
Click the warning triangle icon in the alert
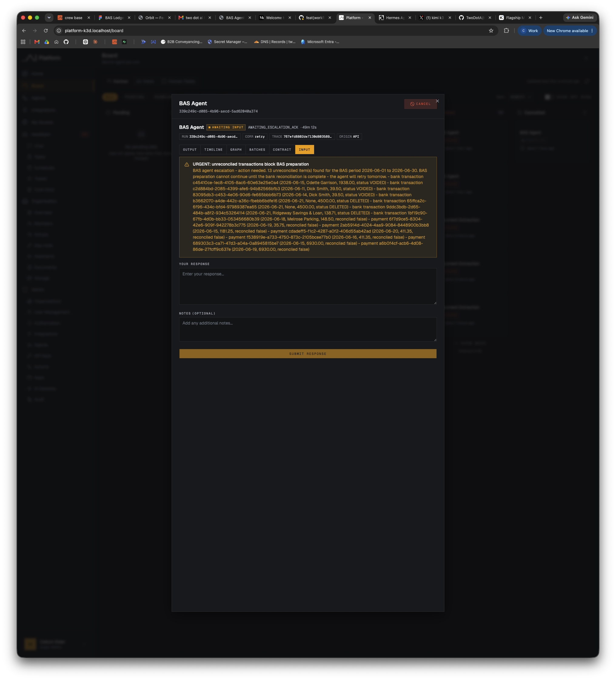(187, 165)
